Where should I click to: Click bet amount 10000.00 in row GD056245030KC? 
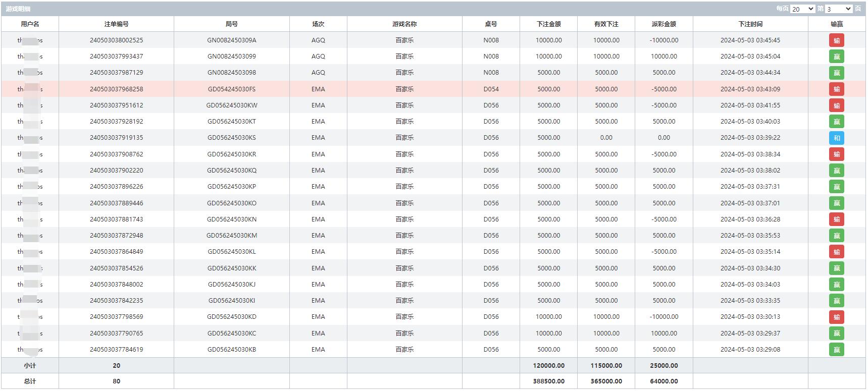548,333
